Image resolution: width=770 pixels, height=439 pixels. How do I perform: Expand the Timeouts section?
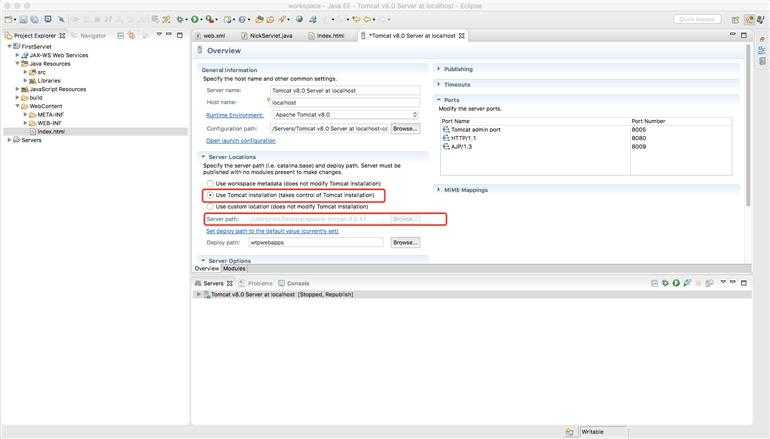coord(439,84)
